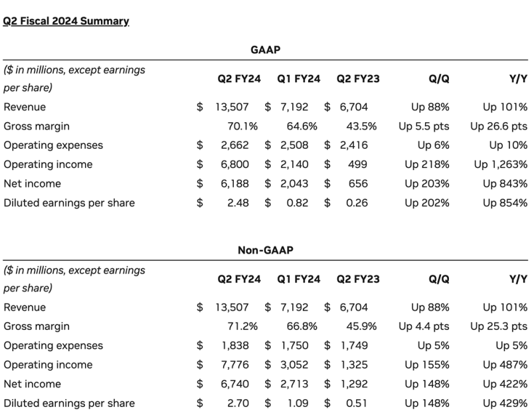Screen dimensions: 532x415
Task: Click Non-GAAP operating income 7,776 value
Action: pyautogui.click(x=235, y=365)
